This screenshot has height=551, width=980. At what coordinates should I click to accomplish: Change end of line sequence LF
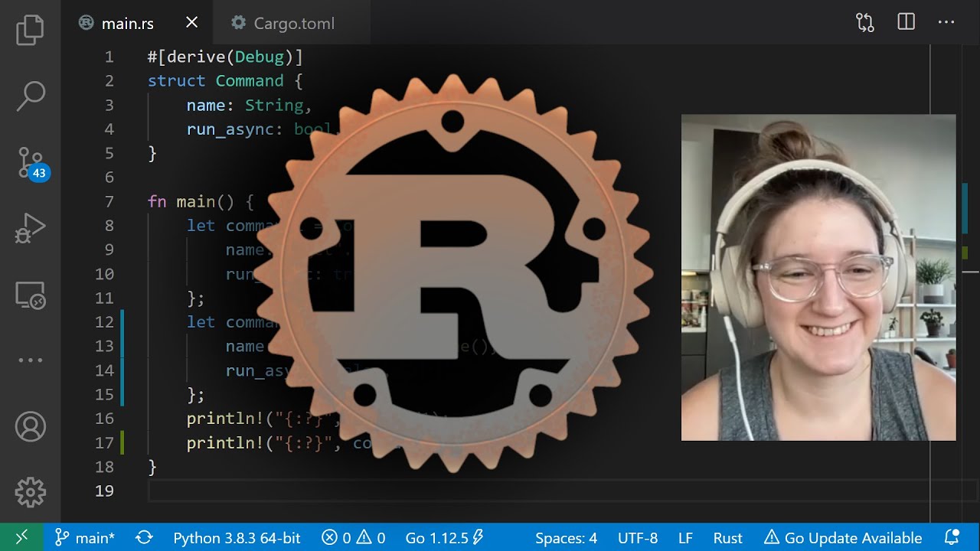[x=685, y=538]
